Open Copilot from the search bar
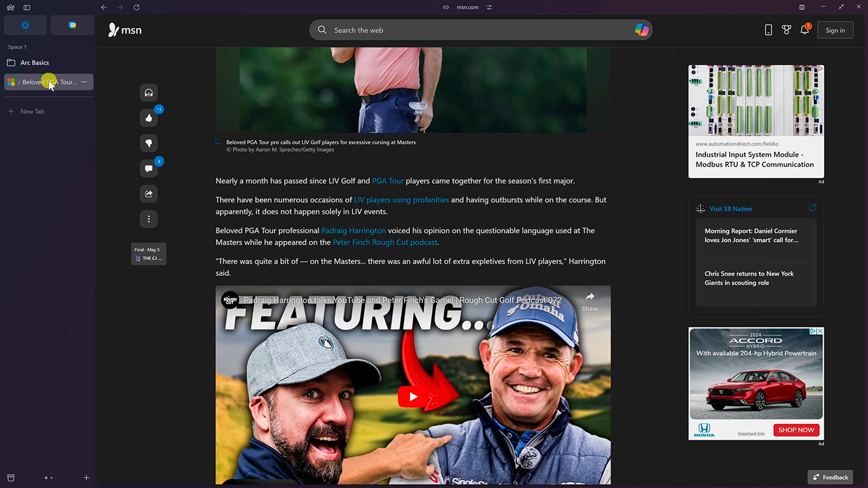868x488 pixels. point(642,30)
